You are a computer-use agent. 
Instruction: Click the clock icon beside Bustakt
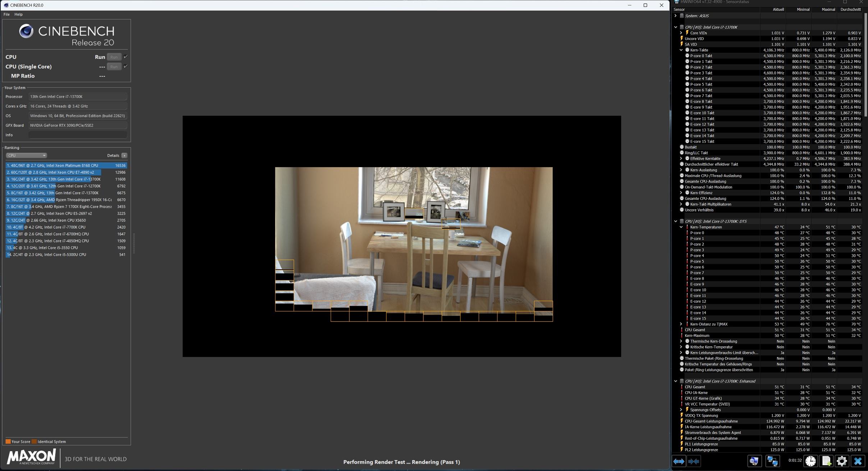pos(682,147)
